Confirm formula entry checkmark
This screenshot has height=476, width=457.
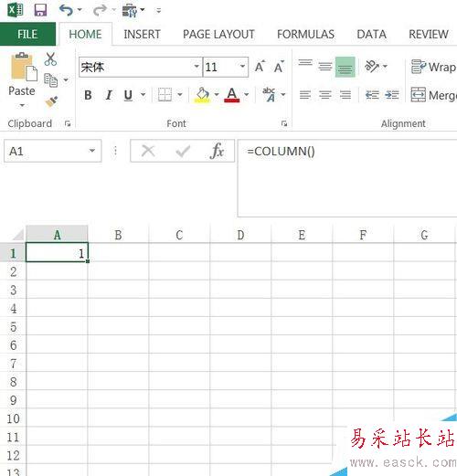pos(183,151)
